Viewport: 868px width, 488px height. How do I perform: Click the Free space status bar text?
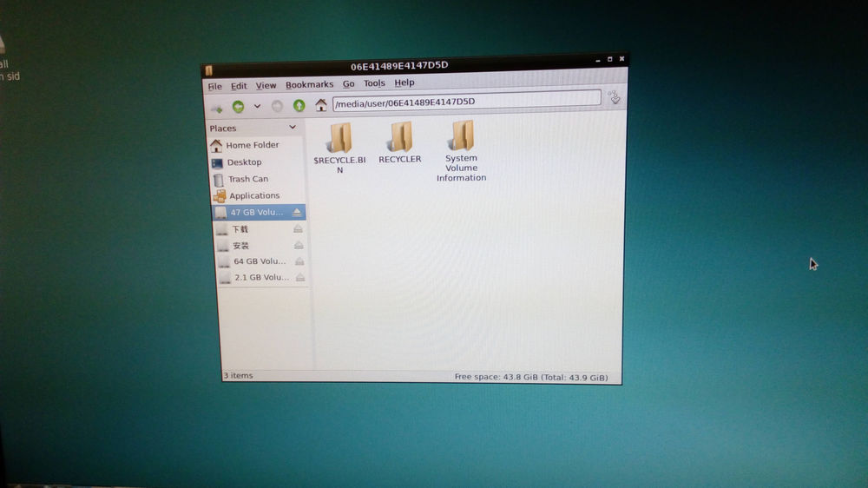pos(531,377)
